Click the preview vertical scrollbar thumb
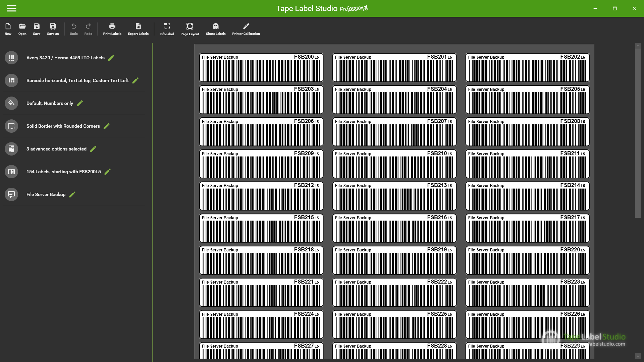 pyautogui.click(x=638, y=133)
